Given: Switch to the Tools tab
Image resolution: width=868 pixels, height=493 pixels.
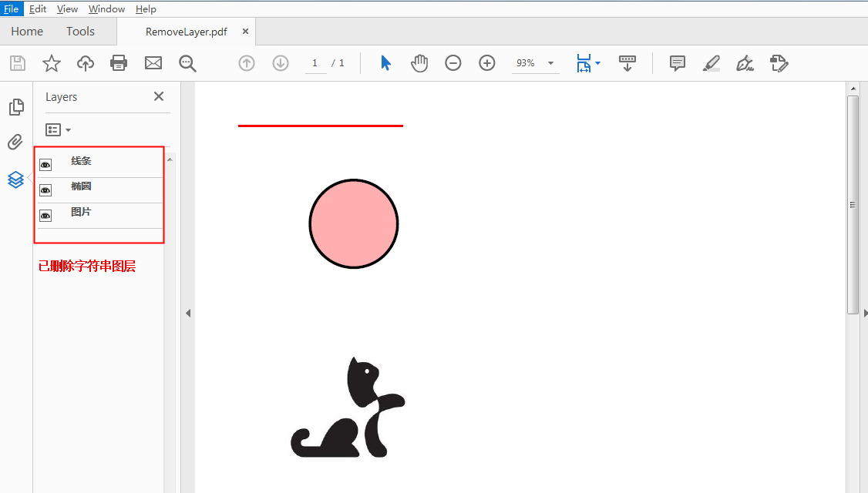Looking at the screenshot, I should (x=80, y=32).
